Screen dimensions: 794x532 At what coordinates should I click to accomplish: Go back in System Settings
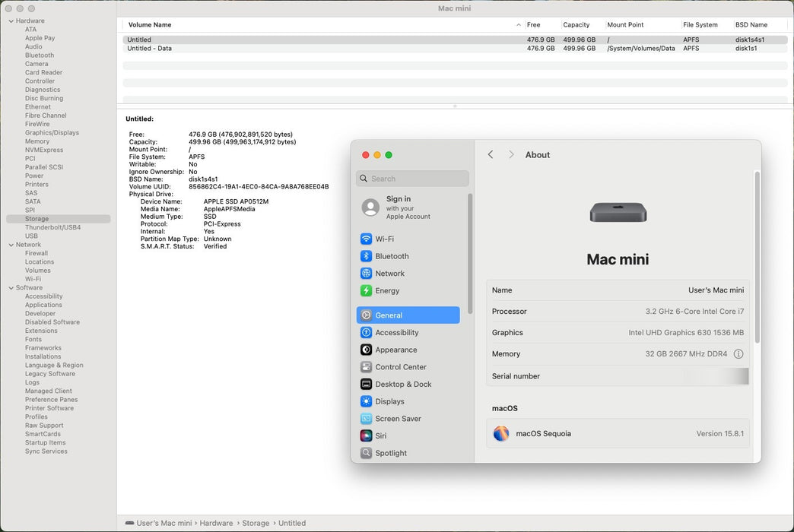[491, 155]
